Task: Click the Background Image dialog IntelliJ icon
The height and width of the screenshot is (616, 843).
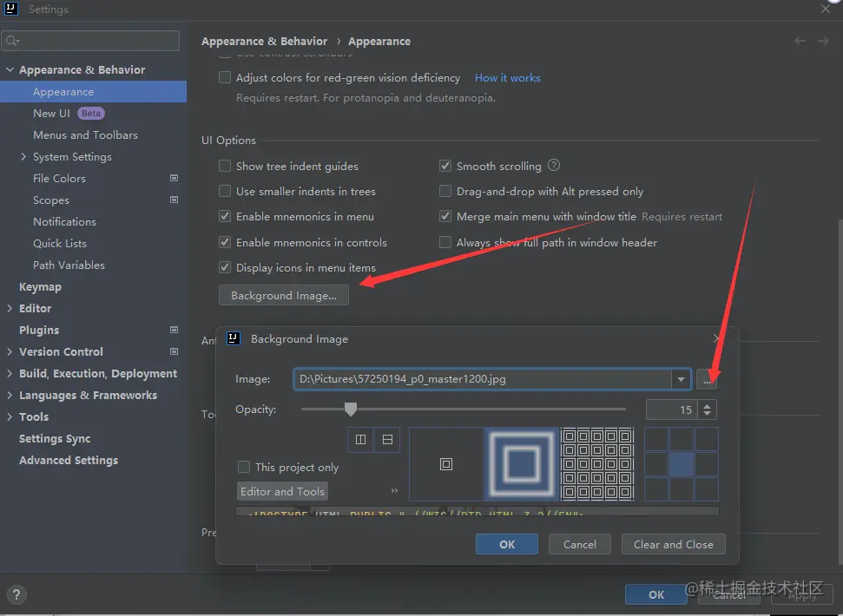Action: pos(234,338)
